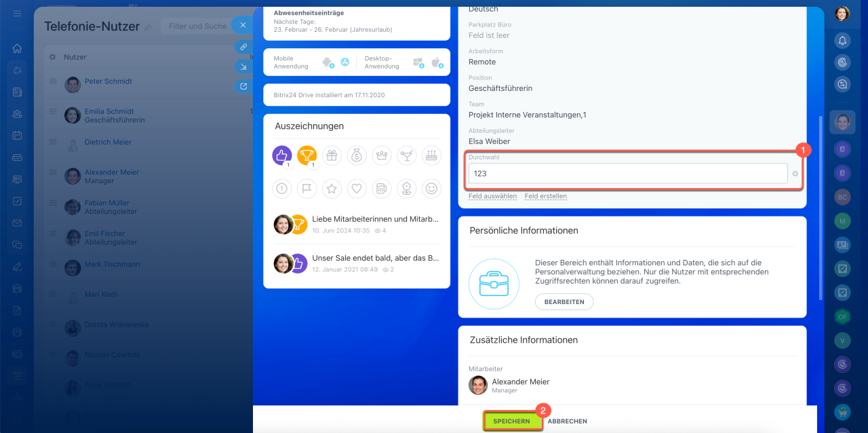This screenshot has width=868, height=433.
Task: Click Bearbeiten in Persönliche Informationen
Action: click(564, 302)
